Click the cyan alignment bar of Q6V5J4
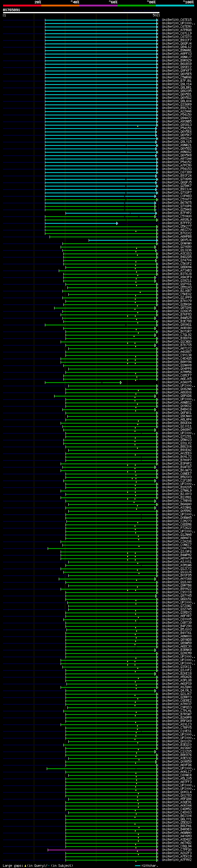 point(123,240)
